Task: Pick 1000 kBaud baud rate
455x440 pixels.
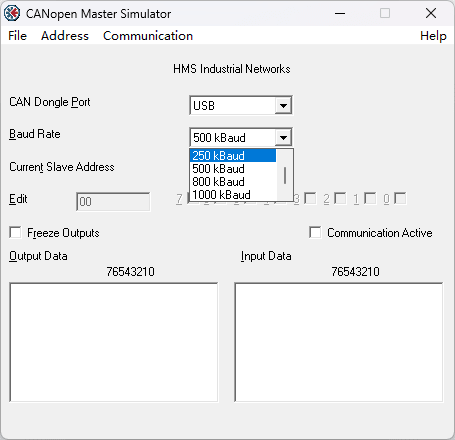Action: (233, 195)
